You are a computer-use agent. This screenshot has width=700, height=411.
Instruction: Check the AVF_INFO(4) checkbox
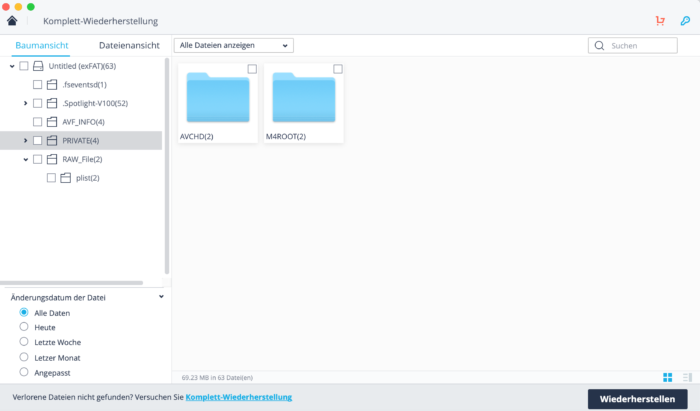pos(38,122)
